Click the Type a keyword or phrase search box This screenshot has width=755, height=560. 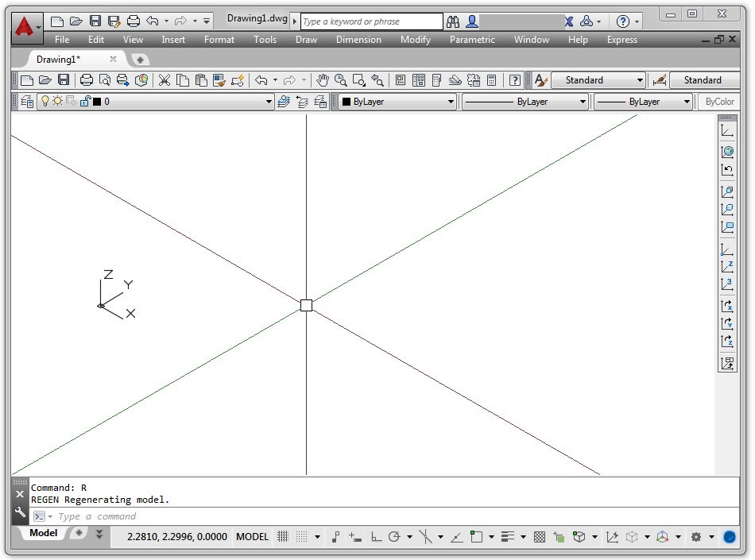[x=372, y=21]
